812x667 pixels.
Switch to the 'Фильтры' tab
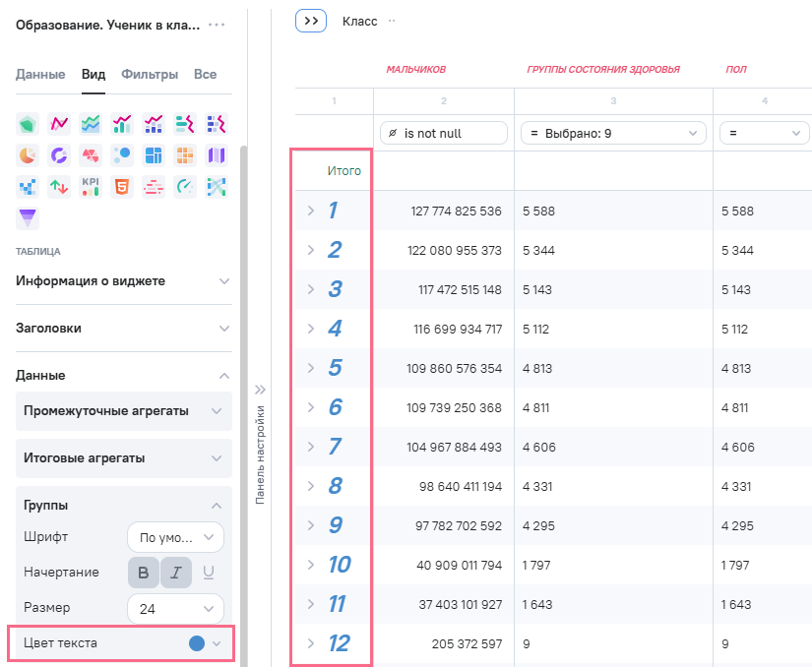[150, 74]
